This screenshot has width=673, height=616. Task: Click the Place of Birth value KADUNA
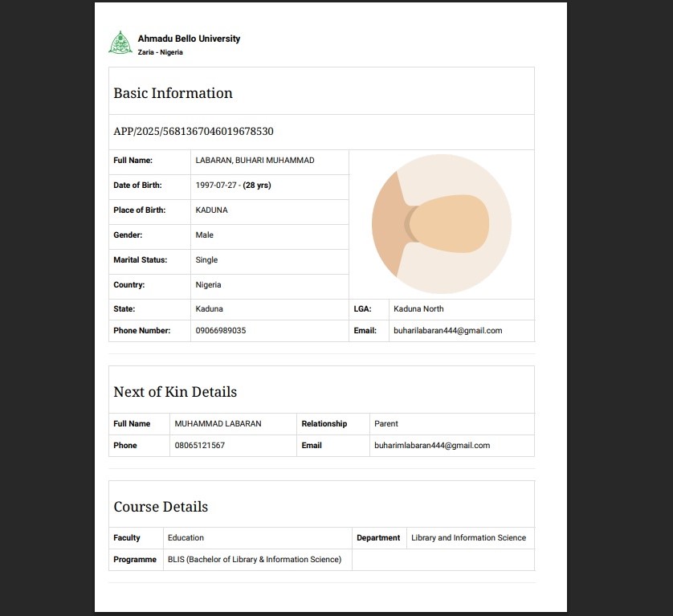(x=211, y=210)
